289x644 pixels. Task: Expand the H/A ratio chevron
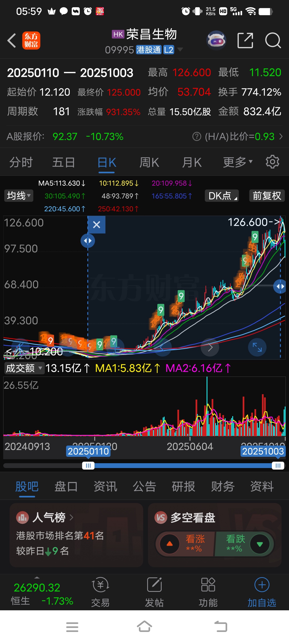pos(281,137)
